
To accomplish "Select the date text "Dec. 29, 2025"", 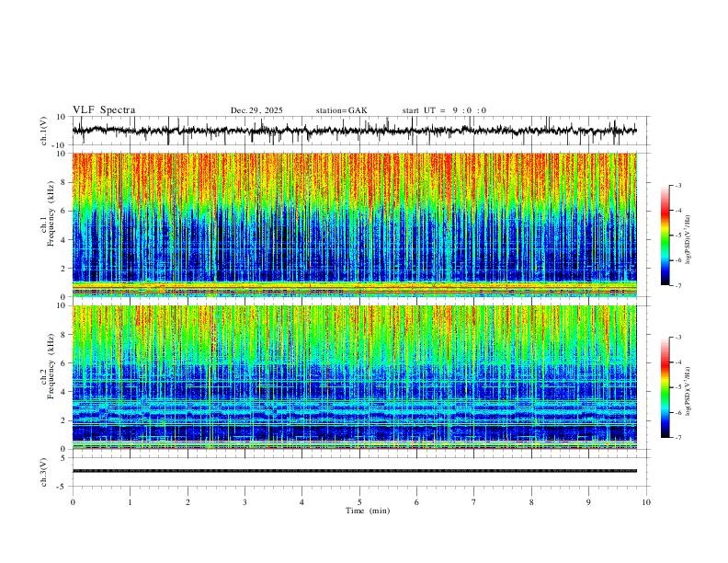I will coord(256,110).
